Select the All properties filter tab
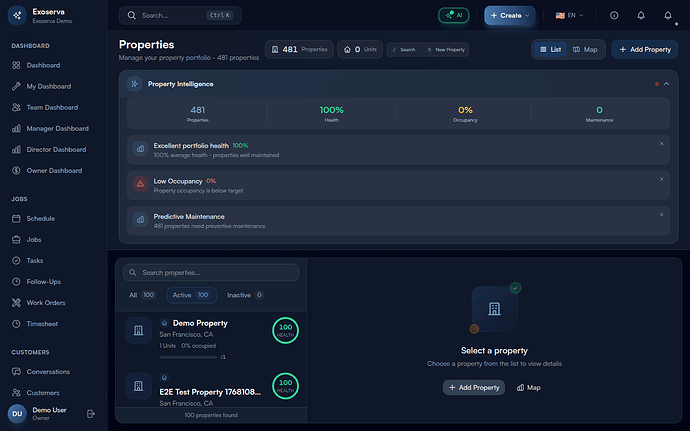The height and width of the screenshot is (431, 690). pos(142,295)
